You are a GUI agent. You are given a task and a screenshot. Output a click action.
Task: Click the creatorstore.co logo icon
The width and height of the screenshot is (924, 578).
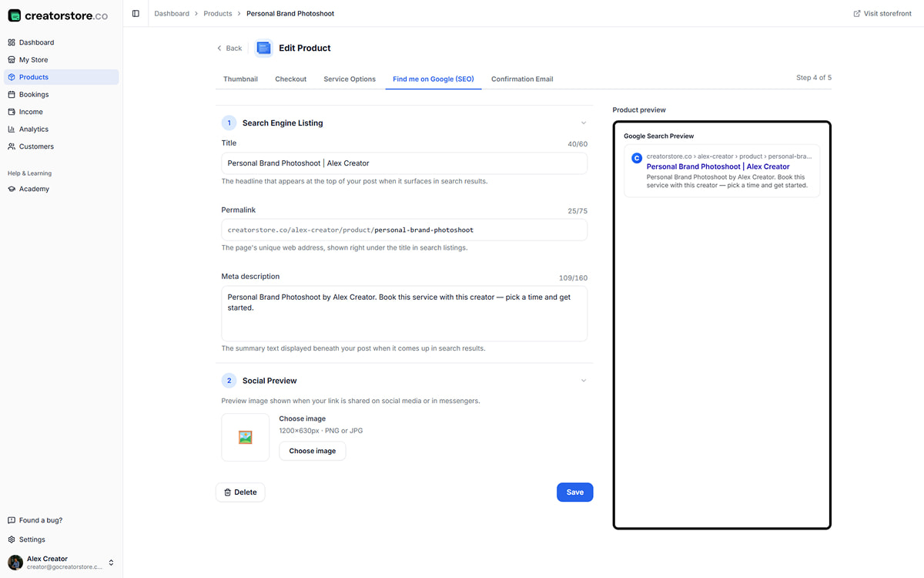click(15, 15)
